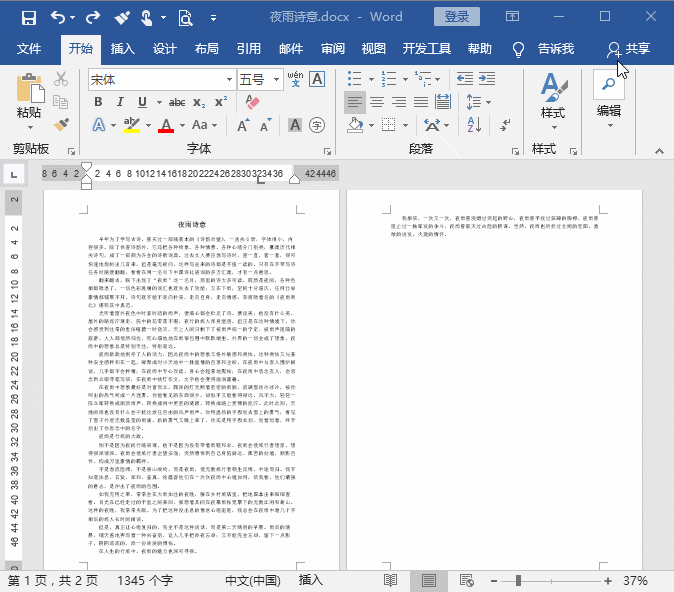
Task: Expand the paste (粘贴) dropdown arrow
Action: click(x=30, y=128)
